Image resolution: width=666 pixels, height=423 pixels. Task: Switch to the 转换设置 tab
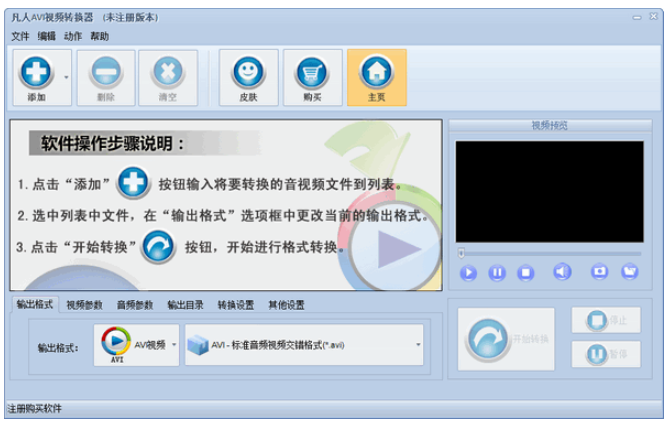tap(236, 305)
